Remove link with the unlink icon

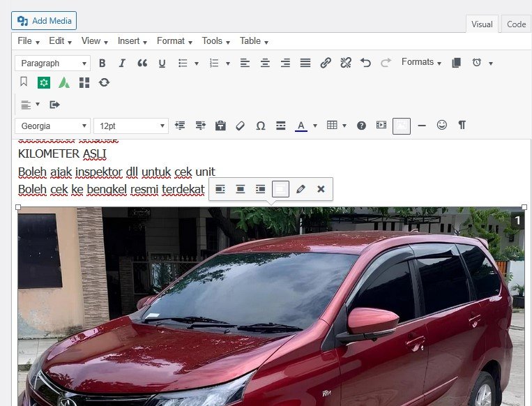(x=346, y=63)
